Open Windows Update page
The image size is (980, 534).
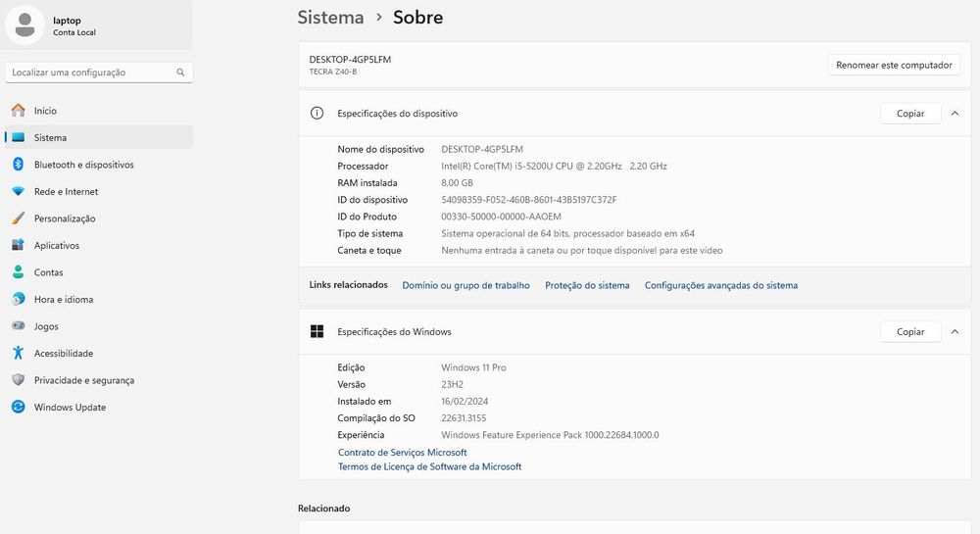(99, 407)
